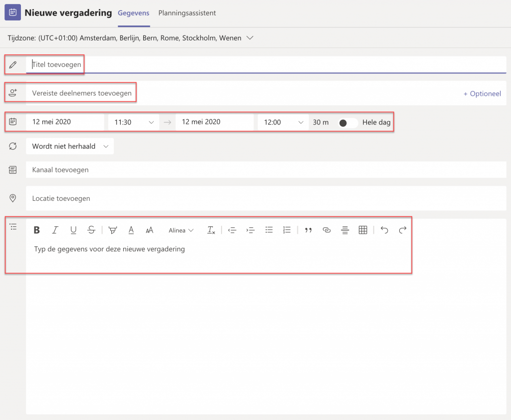Image resolution: width=511 pixels, height=420 pixels.
Task: Expand the Wordt niet herhaald dropdown
Action: [70, 146]
